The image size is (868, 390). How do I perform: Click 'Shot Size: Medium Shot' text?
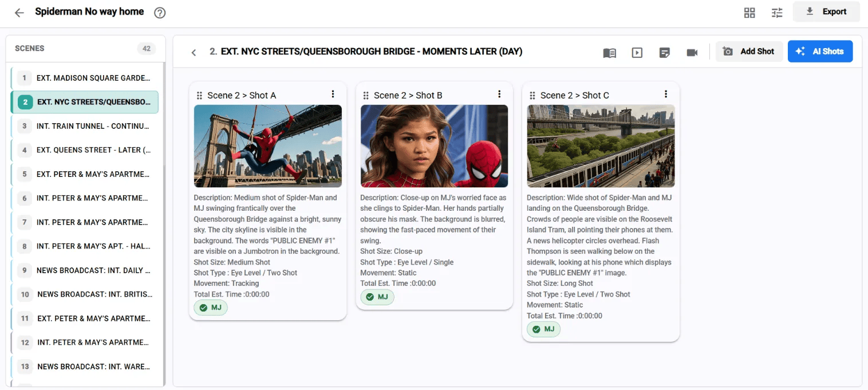point(232,262)
